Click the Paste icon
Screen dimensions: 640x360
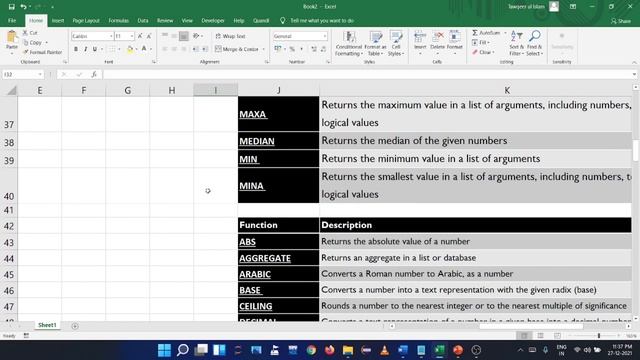pyautogui.click(x=12, y=37)
